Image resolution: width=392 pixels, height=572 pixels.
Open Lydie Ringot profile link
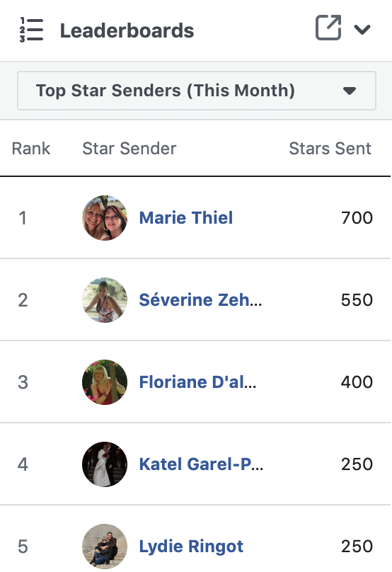pos(191,546)
